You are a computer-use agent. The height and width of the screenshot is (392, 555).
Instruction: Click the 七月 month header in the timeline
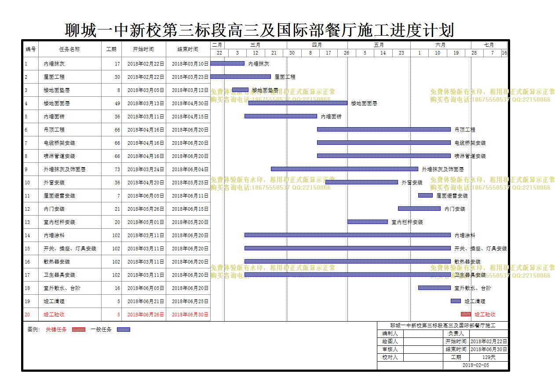click(x=489, y=45)
